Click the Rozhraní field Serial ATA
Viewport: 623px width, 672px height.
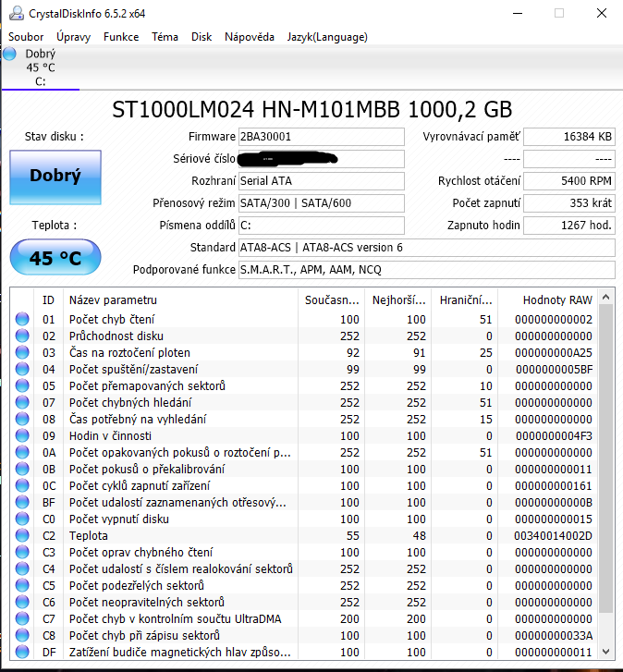(322, 181)
